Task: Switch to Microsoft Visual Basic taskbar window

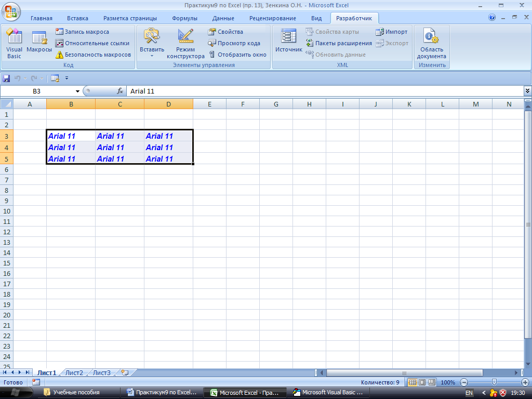Action: pos(328,393)
